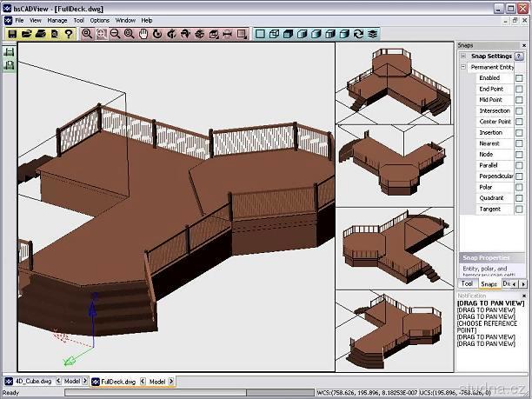Click the circular-arrow orbit icon next to the hand
Screen dimensions: 532x399
[x=157, y=34]
